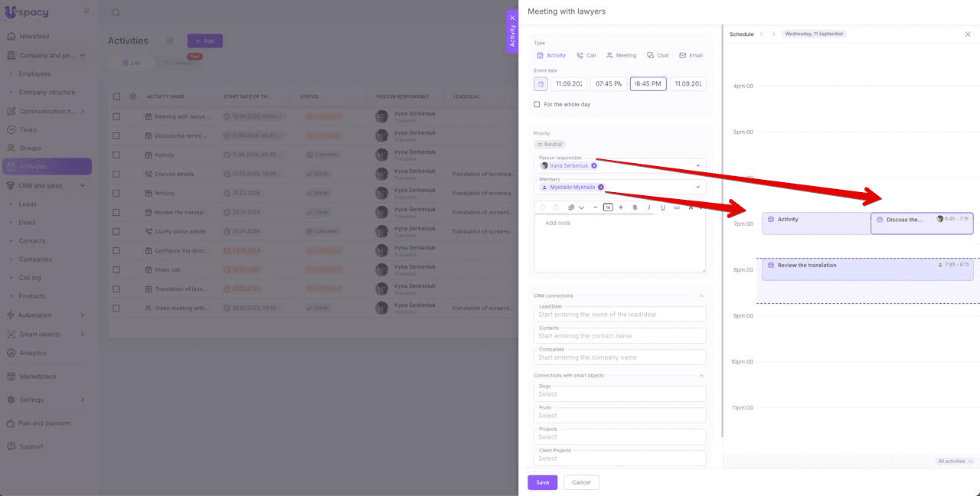The width and height of the screenshot is (980, 496).
Task: Open the Person responsible dropdown
Action: click(697, 165)
